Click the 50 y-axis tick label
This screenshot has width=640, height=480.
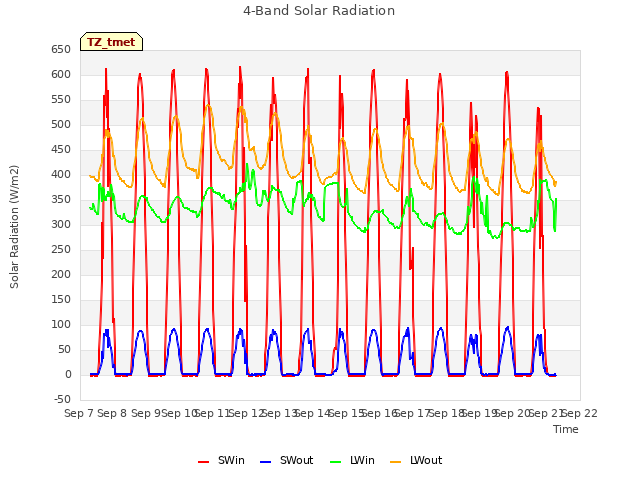tap(64, 350)
